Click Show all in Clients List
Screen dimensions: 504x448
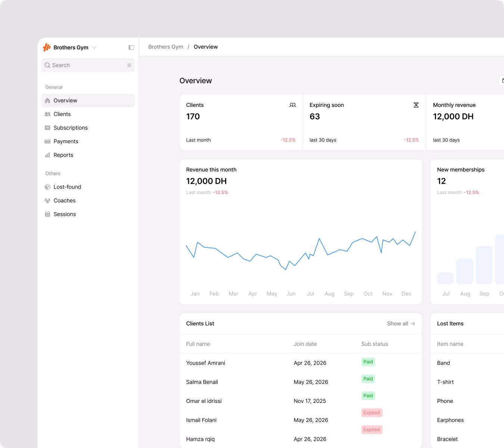pyautogui.click(x=401, y=324)
